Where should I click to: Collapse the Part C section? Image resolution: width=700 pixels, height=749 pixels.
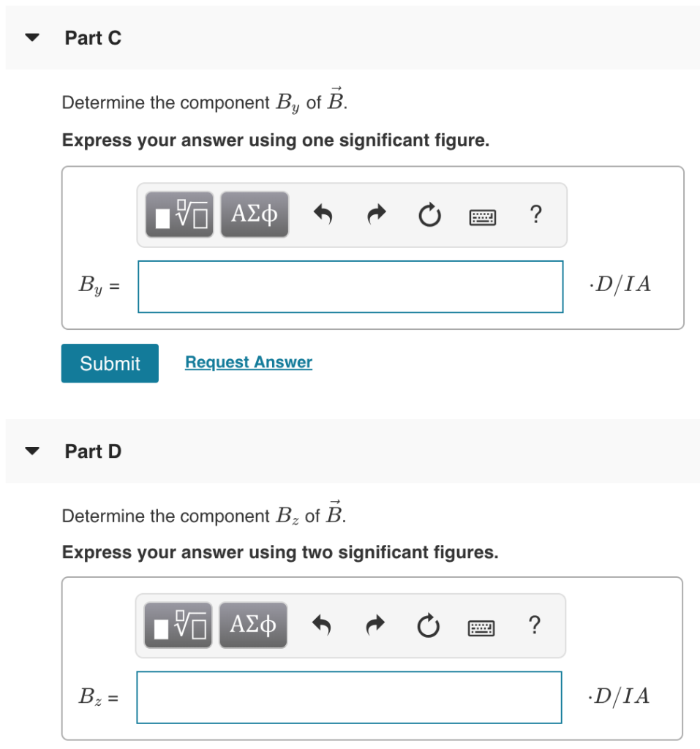tap(31, 38)
